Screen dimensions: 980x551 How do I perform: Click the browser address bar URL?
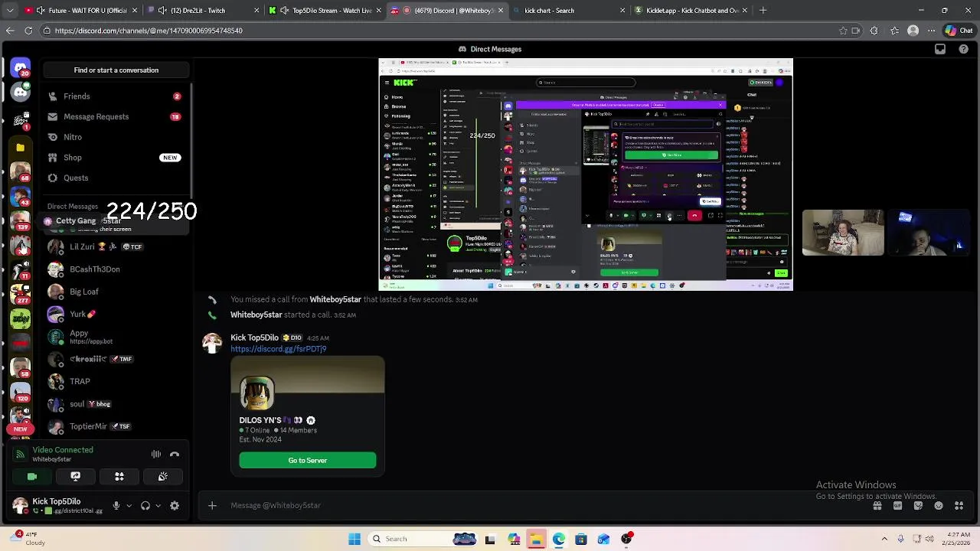coord(149,31)
